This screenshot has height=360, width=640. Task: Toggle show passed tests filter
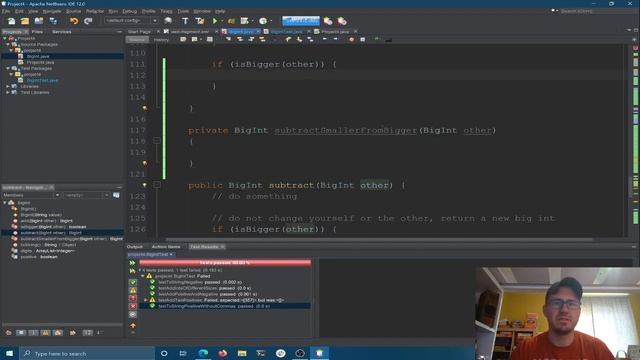point(133,282)
